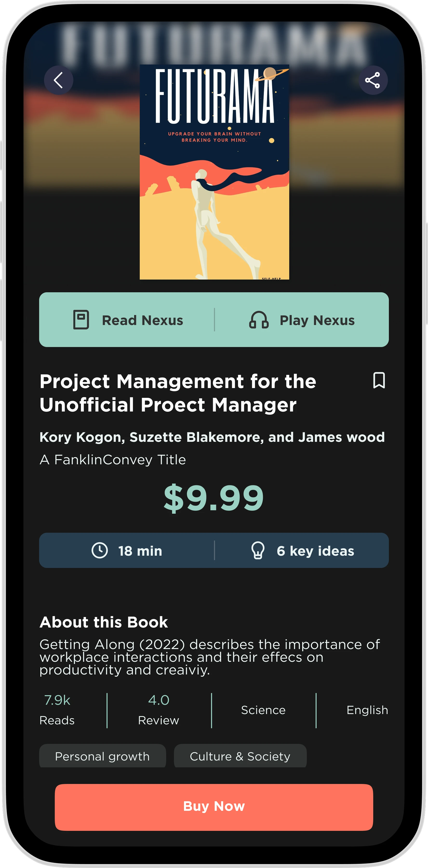Tap the book icon in Read Nexus
This screenshot has width=428, height=868.
point(81,319)
